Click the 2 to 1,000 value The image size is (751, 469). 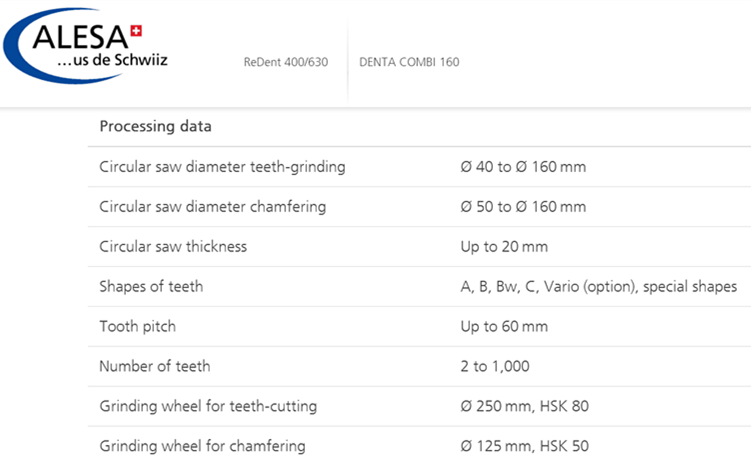(x=495, y=366)
